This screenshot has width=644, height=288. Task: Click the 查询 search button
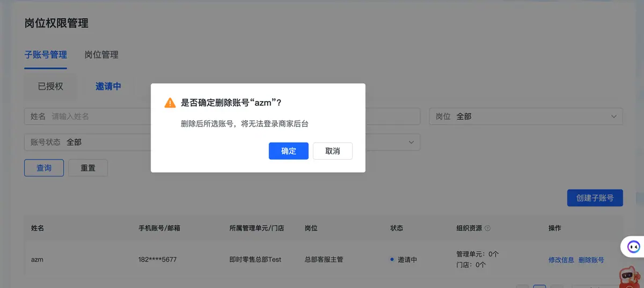44,168
